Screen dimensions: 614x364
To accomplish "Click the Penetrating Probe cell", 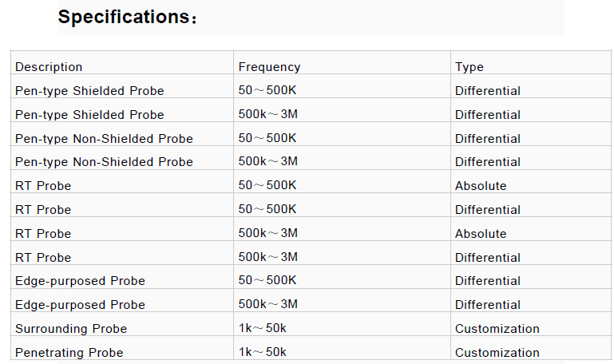I will tap(69, 353).
